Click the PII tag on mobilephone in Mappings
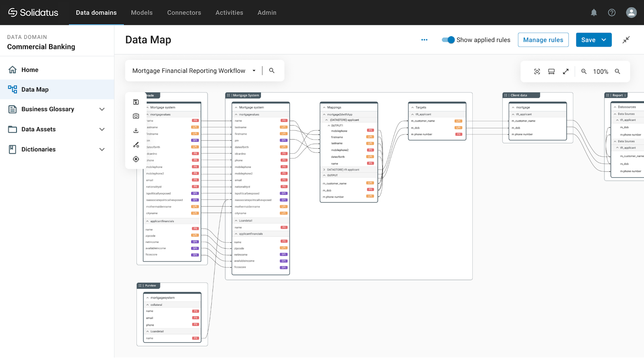644x362 pixels. tap(371, 130)
